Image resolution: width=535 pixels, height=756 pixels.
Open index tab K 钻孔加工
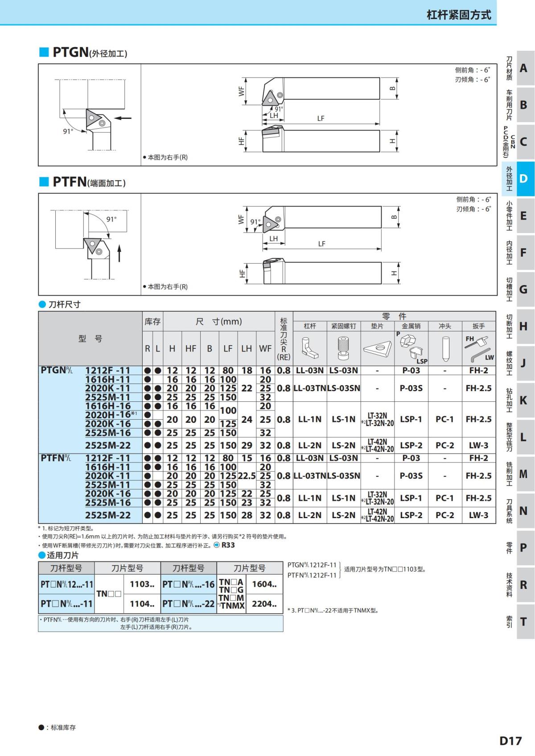tap(523, 400)
